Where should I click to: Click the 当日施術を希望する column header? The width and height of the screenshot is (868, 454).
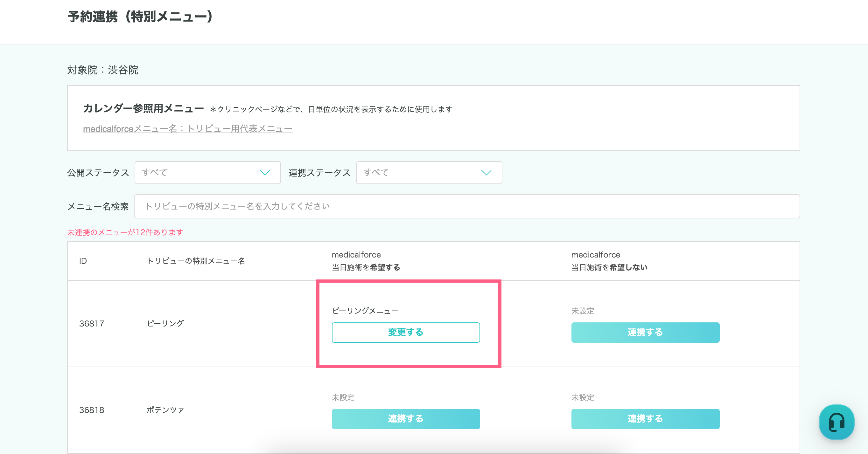366,261
